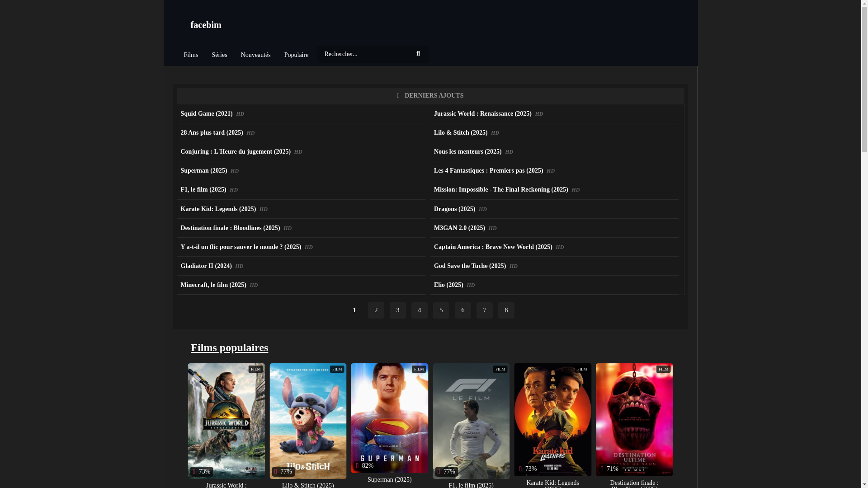Go to the Nouveautés section
This screenshot has width=868, height=488.
255,55
